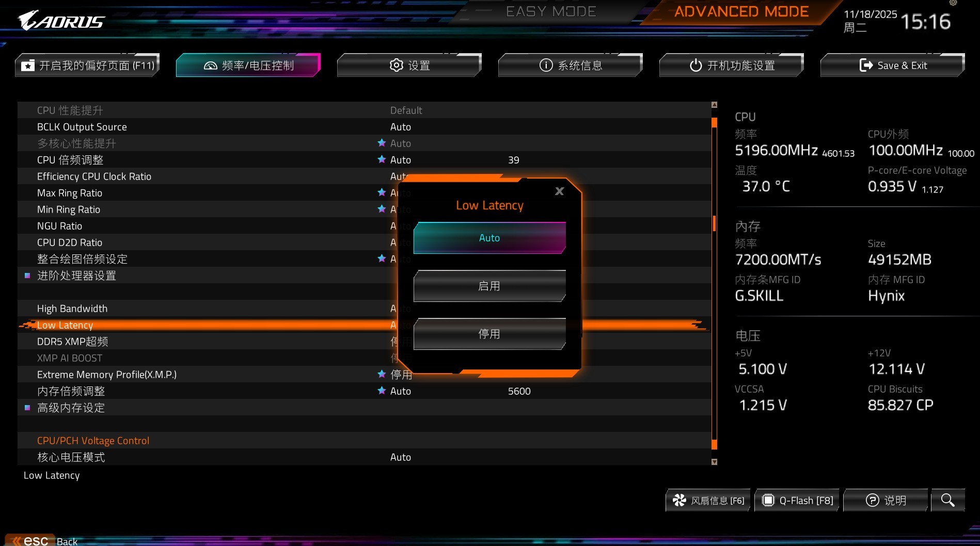The height and width of the screenshot is (546, 980).
Task: Toggle favorite star beside CPU 倍频调整
Action: [x=382, y=159]
